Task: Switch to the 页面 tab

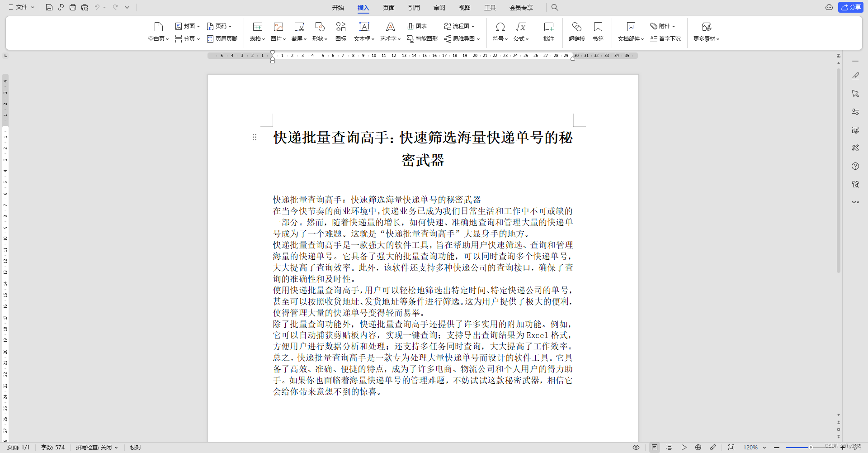Action: point(388,8)
